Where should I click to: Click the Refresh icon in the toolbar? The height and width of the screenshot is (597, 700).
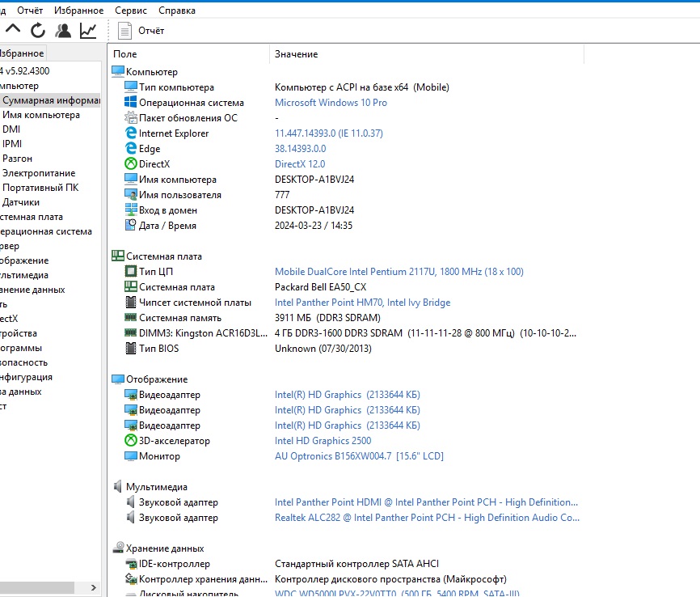click(x=38, y=31)
